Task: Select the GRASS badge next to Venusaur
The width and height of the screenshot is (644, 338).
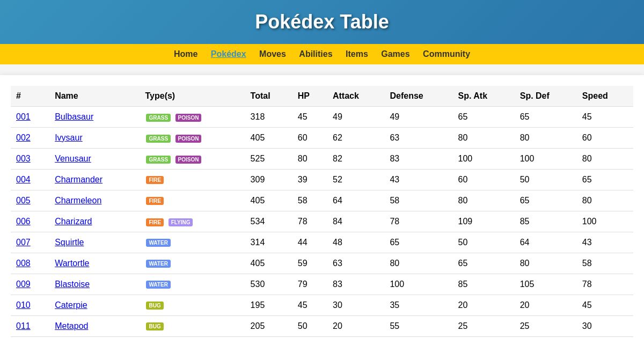Action: click(158, 159)
